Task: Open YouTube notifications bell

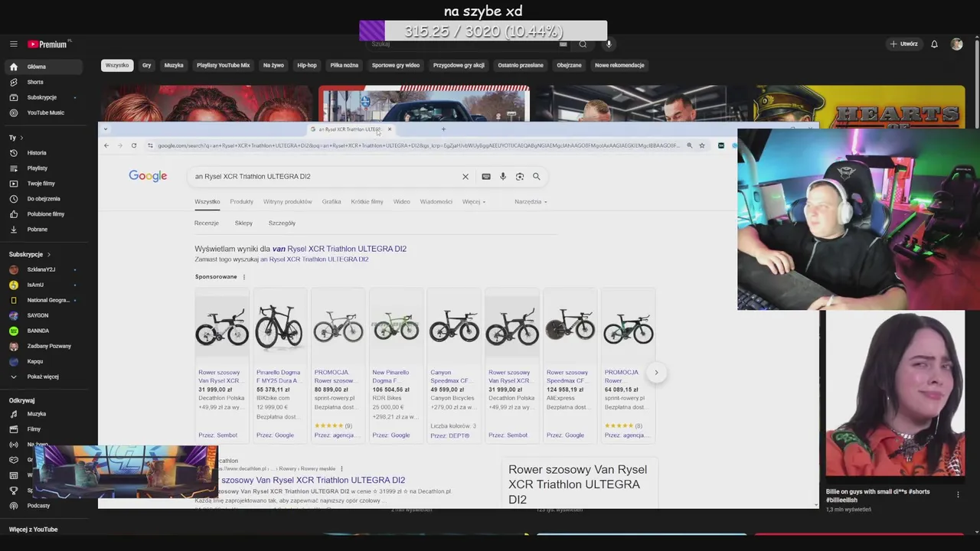Action: [934, 44]
